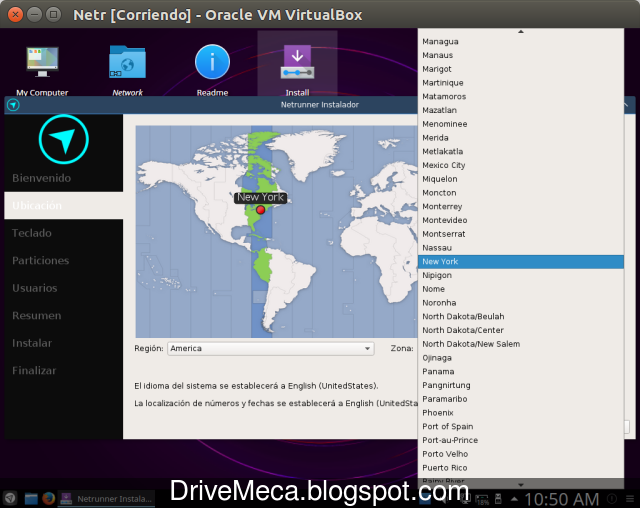Choose Managua in zone list

[x=521, y=42]
